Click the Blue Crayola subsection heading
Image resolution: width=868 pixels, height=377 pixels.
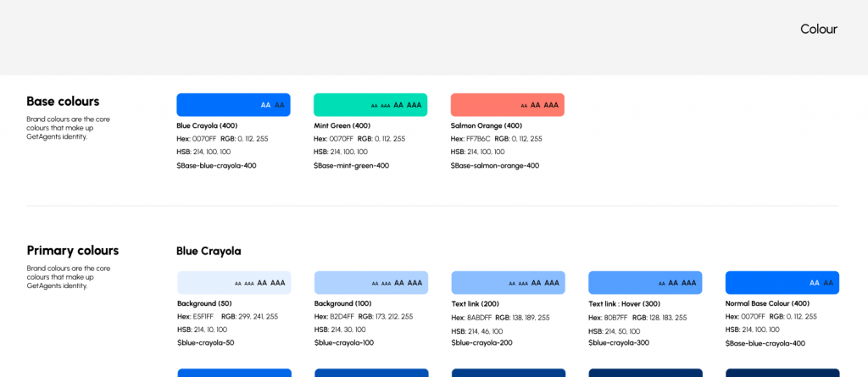[x=209, y=252]
